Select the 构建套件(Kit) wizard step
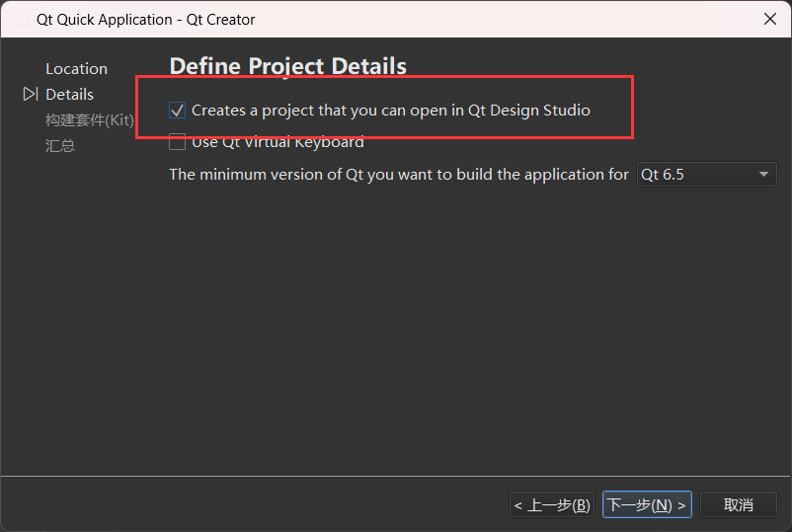The width and height of the screenshot is (792, 532). tap(90, 120)
